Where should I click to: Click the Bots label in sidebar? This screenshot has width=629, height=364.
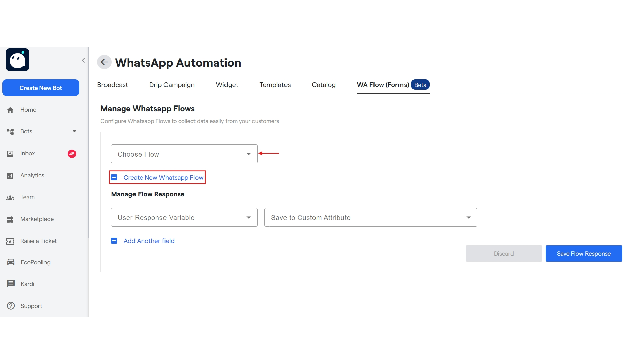26,131
